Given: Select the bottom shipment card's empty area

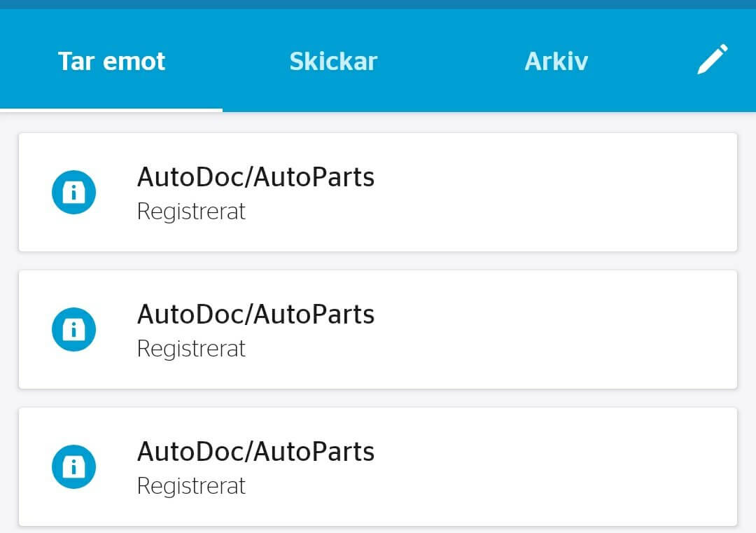Looking at the screenshot, I should click(554, 466).
